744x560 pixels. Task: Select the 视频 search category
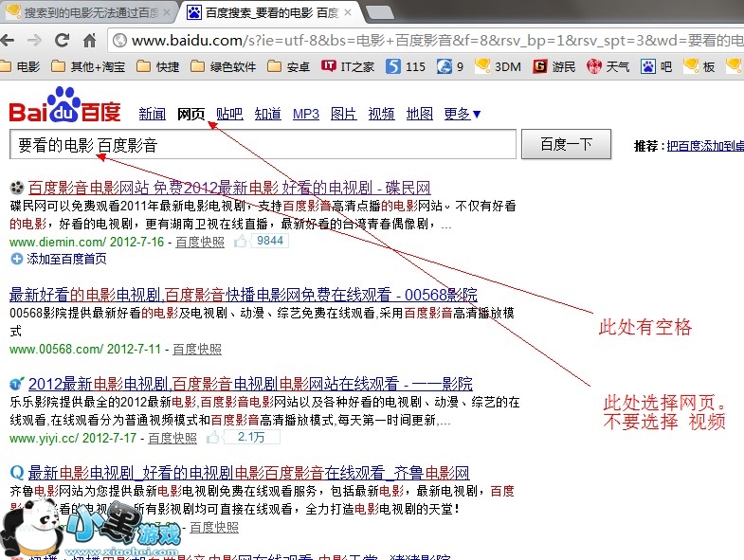coord(382,114)
